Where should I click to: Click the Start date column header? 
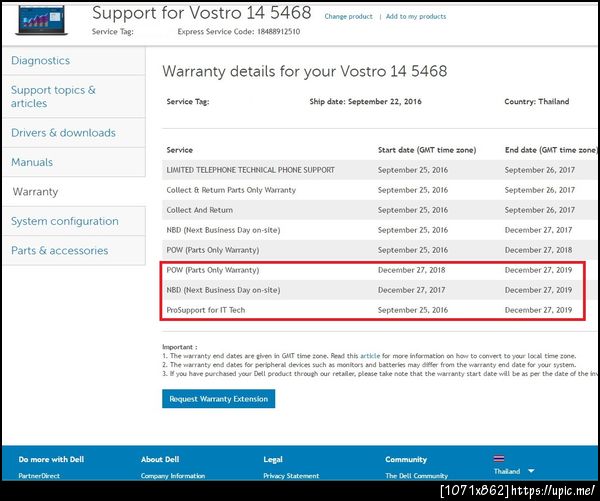pos(427,150)
